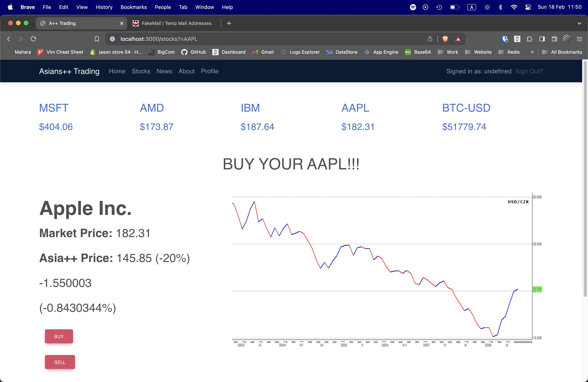This screenshot has width=588, height=382.
Task: Click the Bitwarden extension icon
Action: coord(505,39)
